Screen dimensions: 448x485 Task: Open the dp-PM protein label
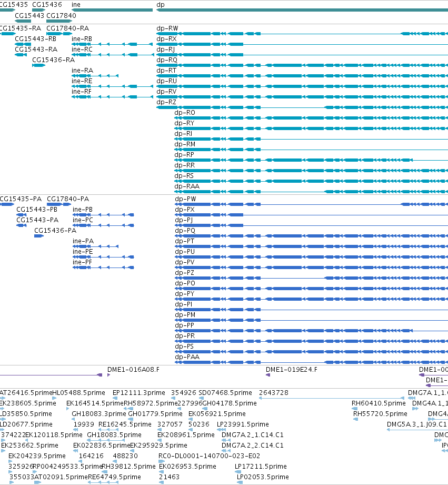pos(185,314)
